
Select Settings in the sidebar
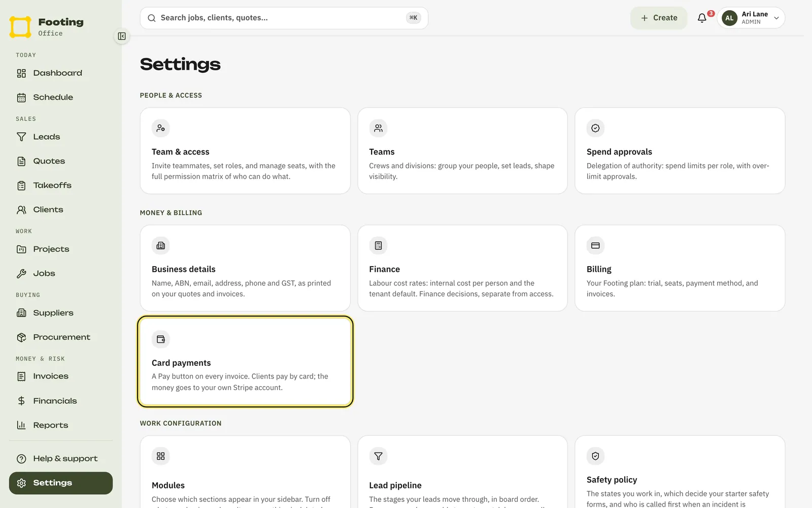(61, 483)
